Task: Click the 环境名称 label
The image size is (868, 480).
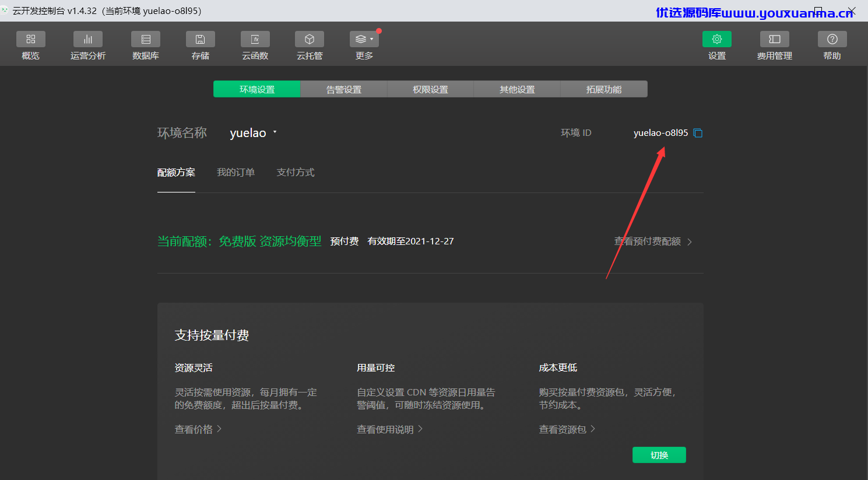Action: click(x=182, y=133)
